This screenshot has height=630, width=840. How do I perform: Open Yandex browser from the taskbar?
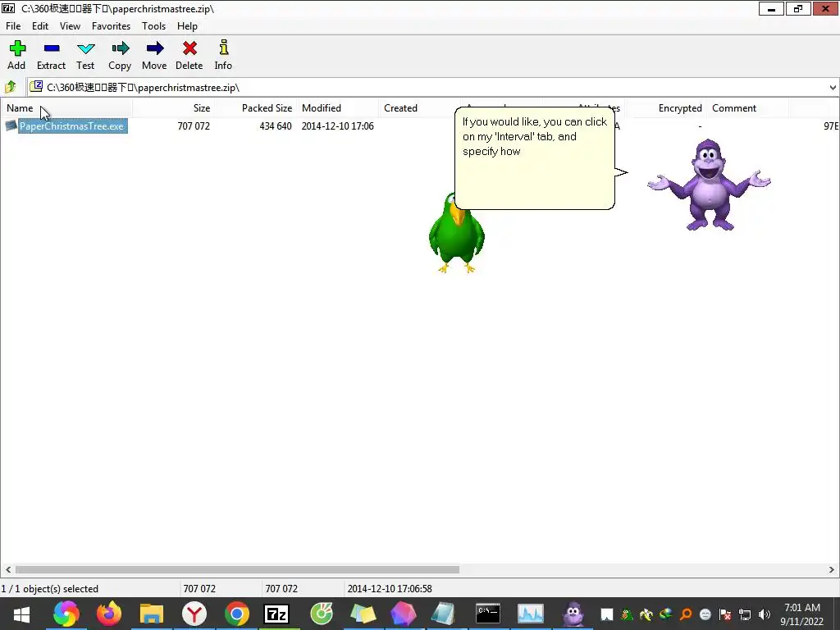tap(194, 614)
